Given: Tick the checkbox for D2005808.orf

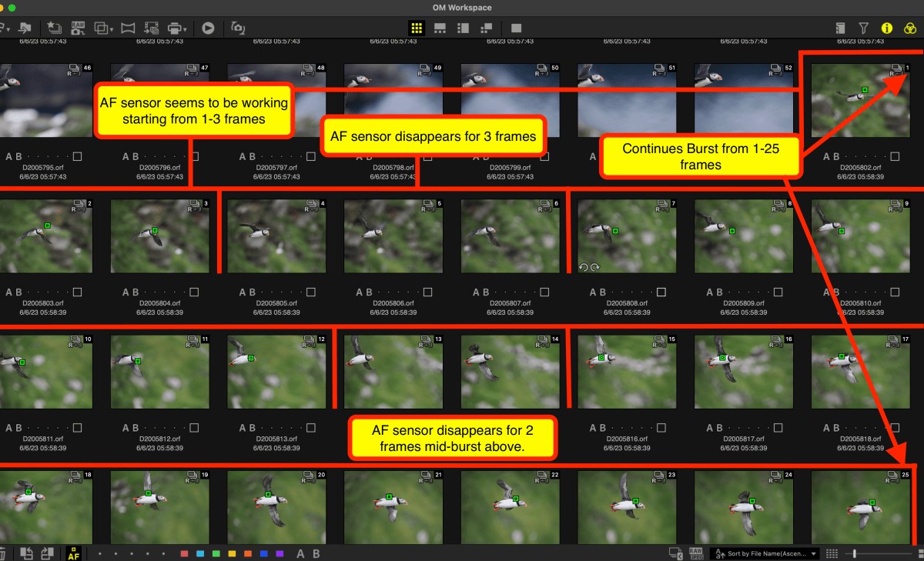Looking at the screenshot, I should (x=663, y=292).
